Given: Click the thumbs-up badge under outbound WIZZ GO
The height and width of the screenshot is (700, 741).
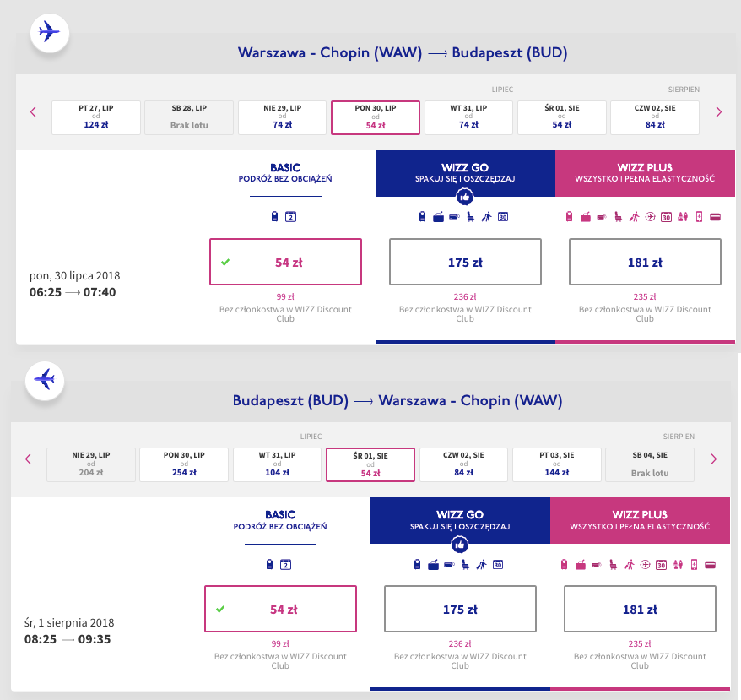Looking at the screenshot, I should pos(465,197).
